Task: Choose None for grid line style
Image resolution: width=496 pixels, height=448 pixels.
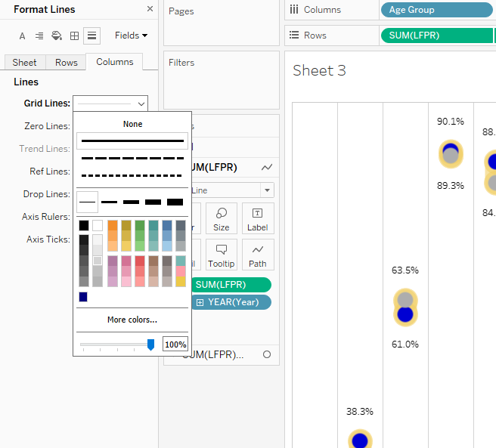Action: [132, 124]
